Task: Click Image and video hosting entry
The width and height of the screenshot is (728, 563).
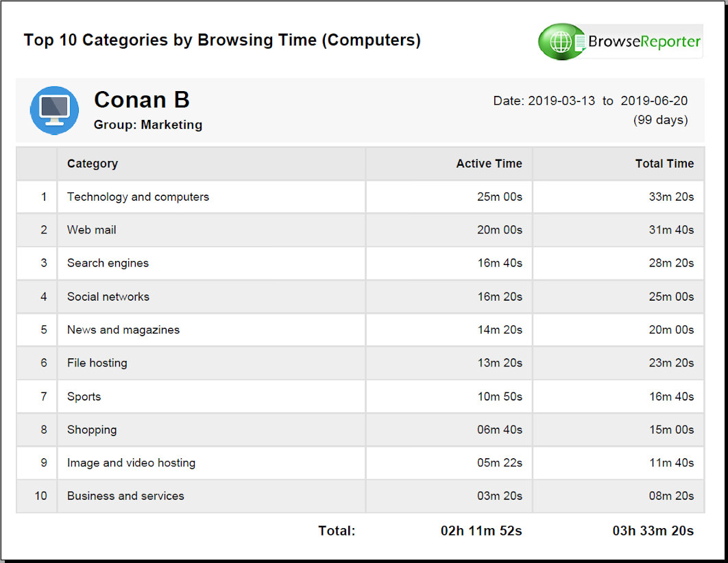Action: coord(131,463)
